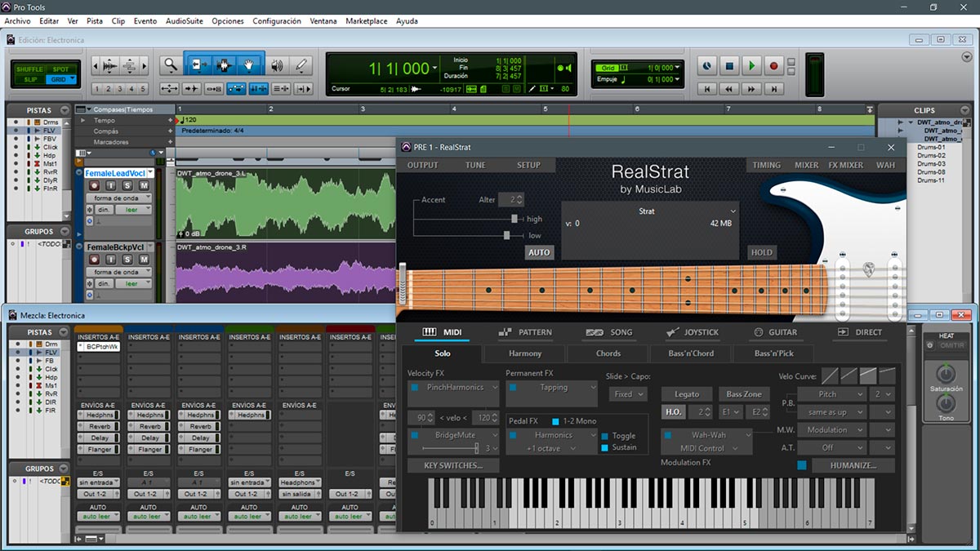
Task: Enable SLIP edit mode
Action: point(30,79)
